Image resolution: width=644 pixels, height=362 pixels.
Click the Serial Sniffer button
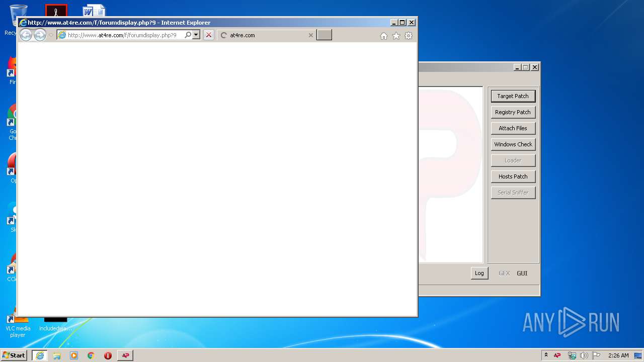click(513, 193)
